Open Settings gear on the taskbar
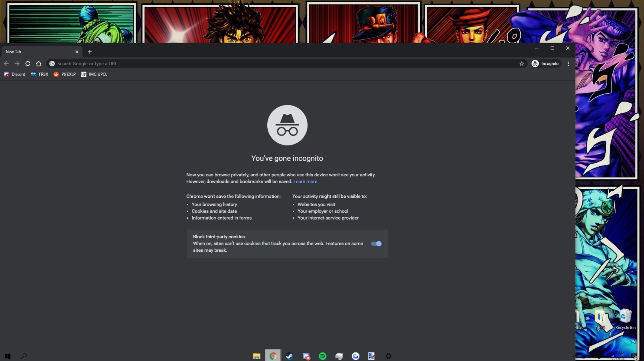 pos(389,356)
